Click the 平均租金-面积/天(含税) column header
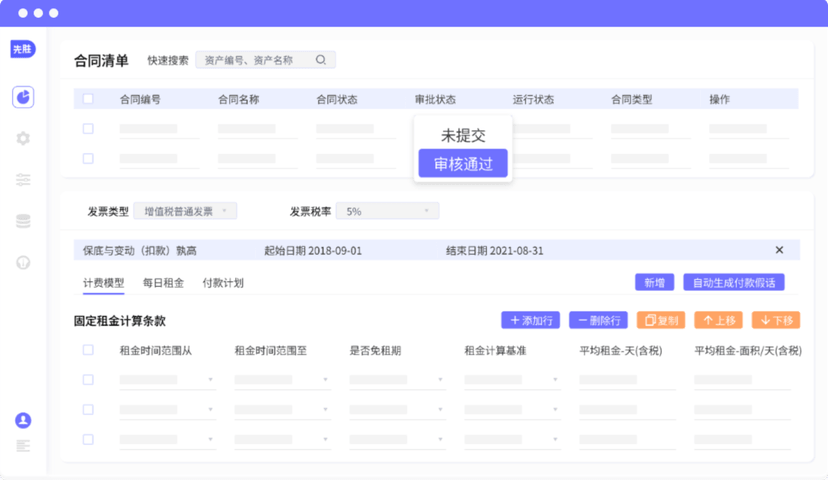This screenshot has height=480, width=828. pos(748,351)
